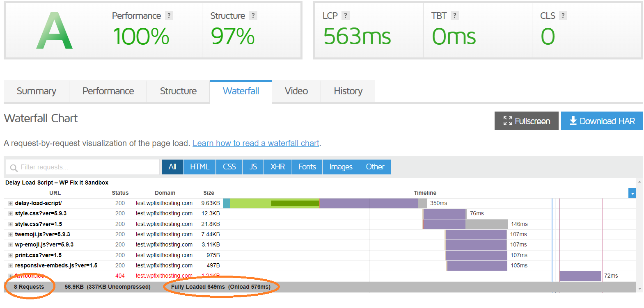Open the timeline column options dropdown
The height and width of the screenshot is (308, 644).
(632, 193)
